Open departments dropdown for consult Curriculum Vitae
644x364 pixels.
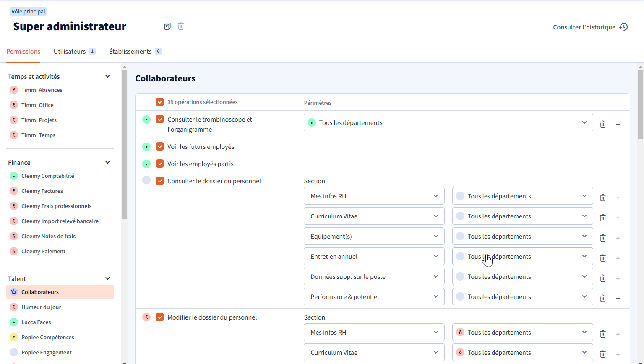click(522, 216)
